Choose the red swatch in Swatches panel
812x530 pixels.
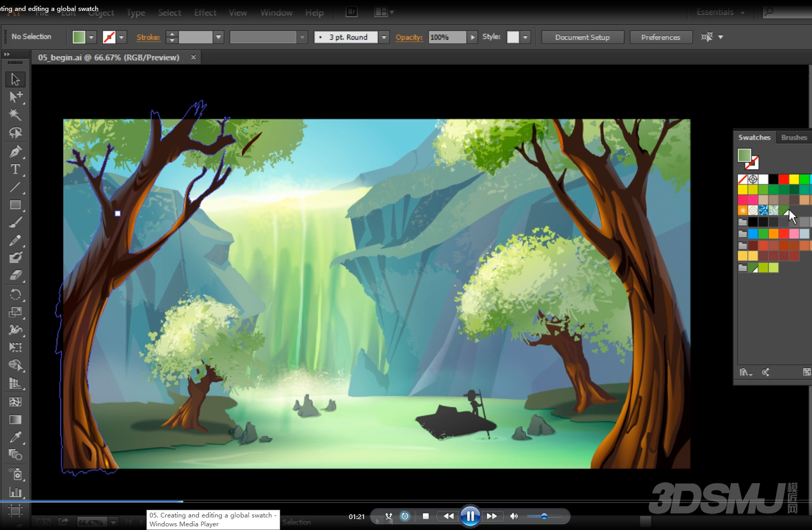(x=783, y=179)
